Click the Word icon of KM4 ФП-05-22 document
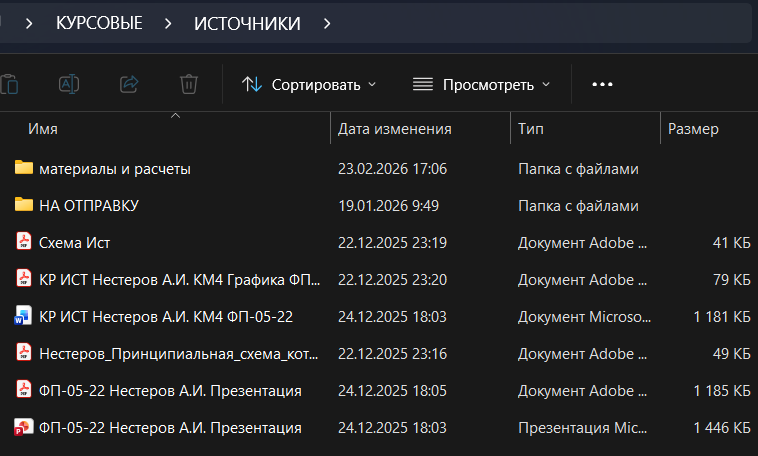Screen dimensions: 758x456 point(24,316)
